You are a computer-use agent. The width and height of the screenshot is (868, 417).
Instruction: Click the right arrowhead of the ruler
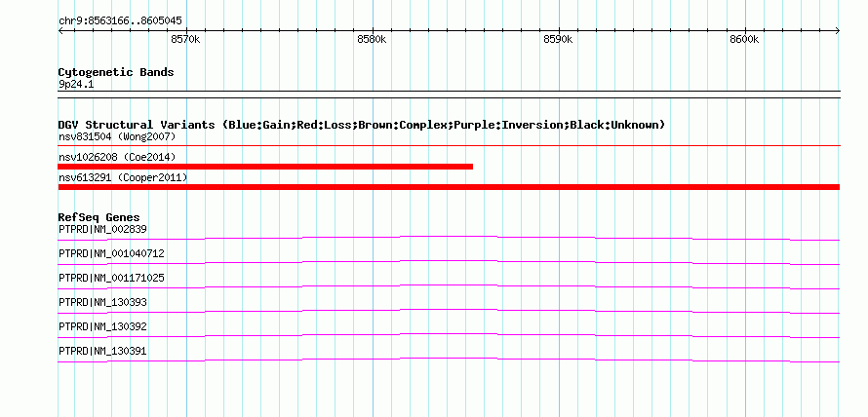(837, 31)
